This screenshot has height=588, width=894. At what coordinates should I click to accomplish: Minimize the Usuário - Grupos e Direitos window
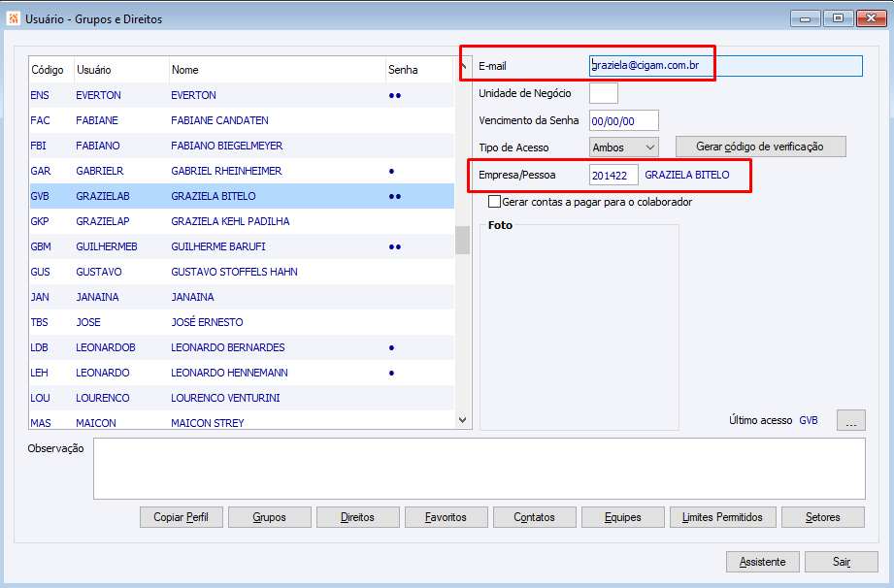point(805,18)
